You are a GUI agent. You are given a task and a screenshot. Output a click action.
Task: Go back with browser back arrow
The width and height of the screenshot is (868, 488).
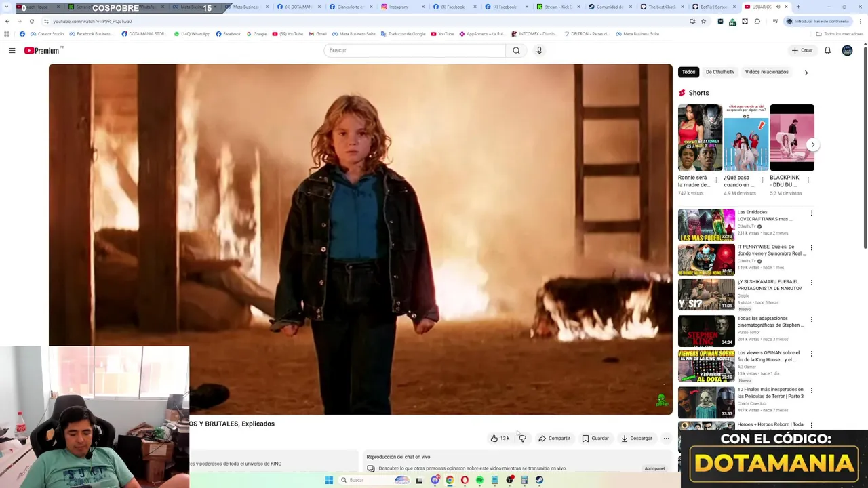tap(7, 21)
